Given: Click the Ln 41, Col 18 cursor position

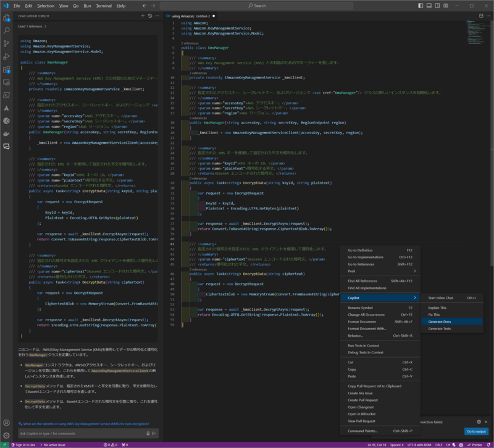Looking at the screenshot, I should (377, 445).
